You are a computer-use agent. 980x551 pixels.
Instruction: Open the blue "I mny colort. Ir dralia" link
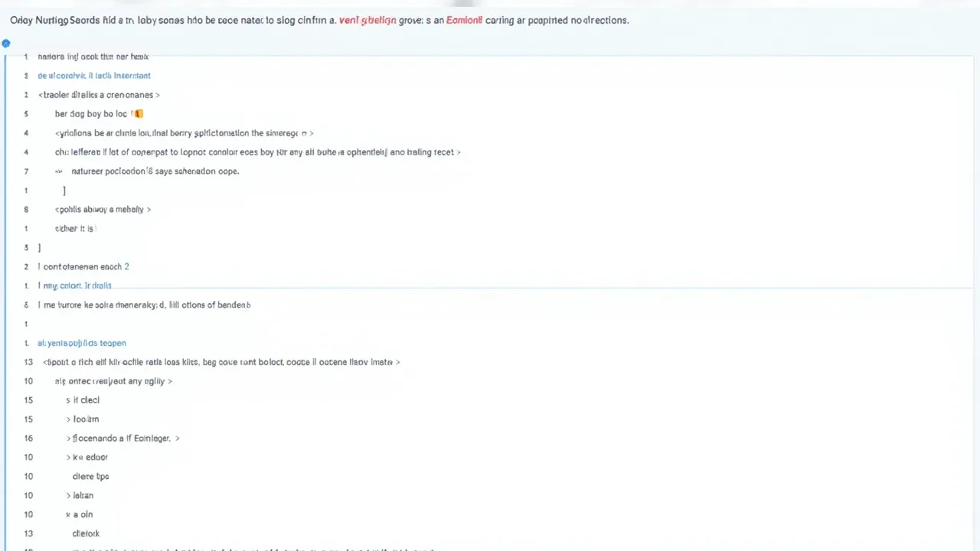coord(75,286)
